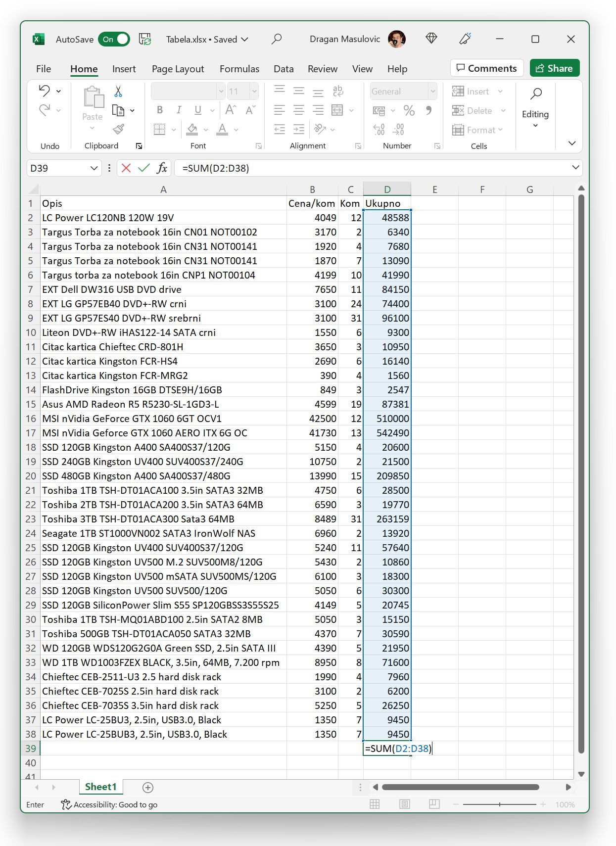Screen dimensions: 616x846
Task: Open Dragan Masulovic account picture
Action: pyautogui.click(x=397, y=39)
